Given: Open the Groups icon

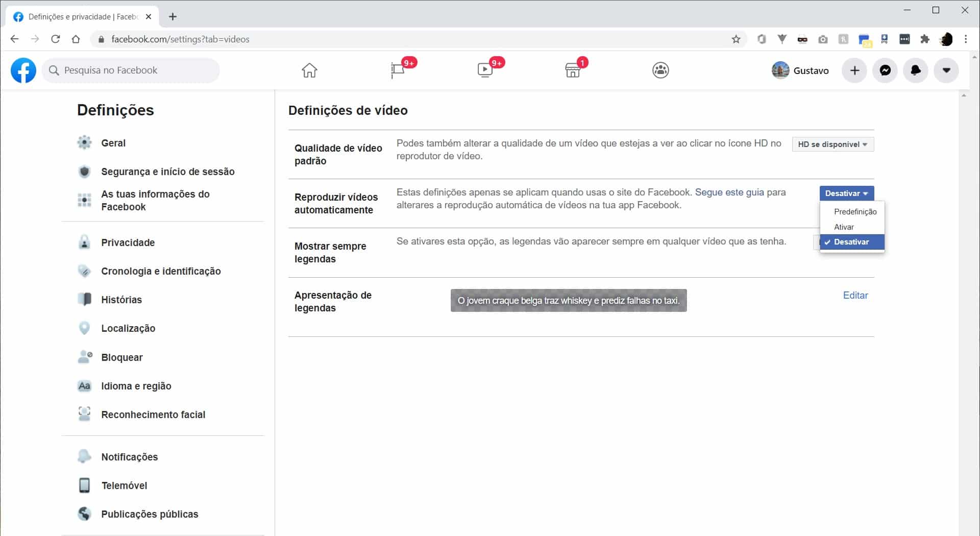Looking at the screenshot, I should pos(660,70).
